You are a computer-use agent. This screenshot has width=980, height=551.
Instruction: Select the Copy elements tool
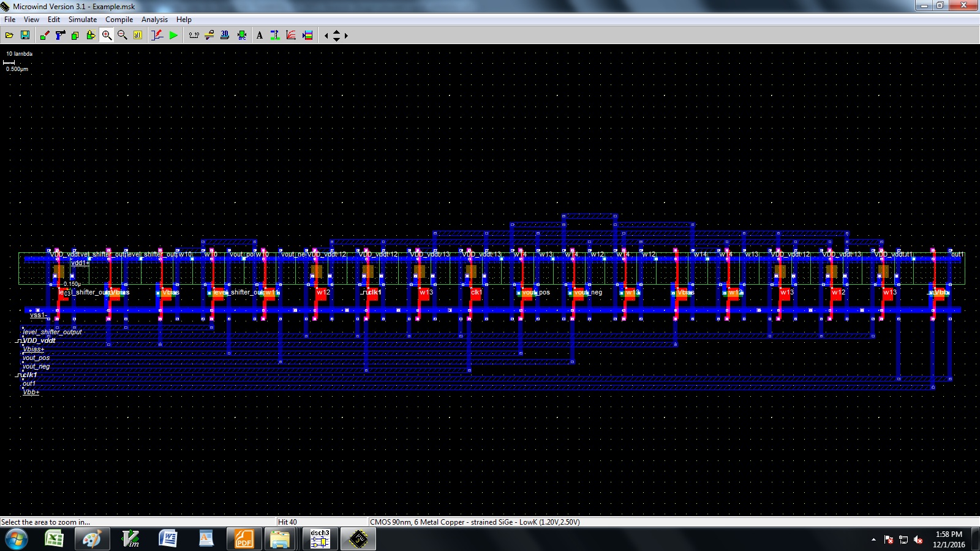click(x=75, y=36)
